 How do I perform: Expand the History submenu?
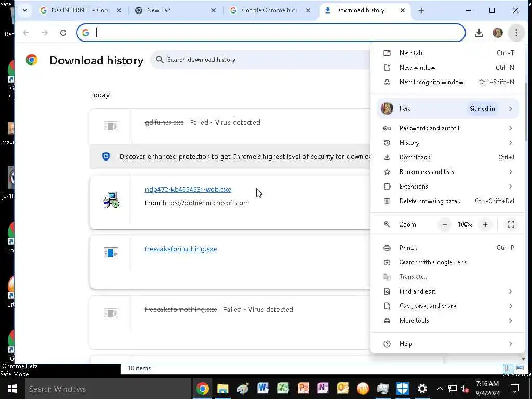pyautogui.click(x=448, y=143)
